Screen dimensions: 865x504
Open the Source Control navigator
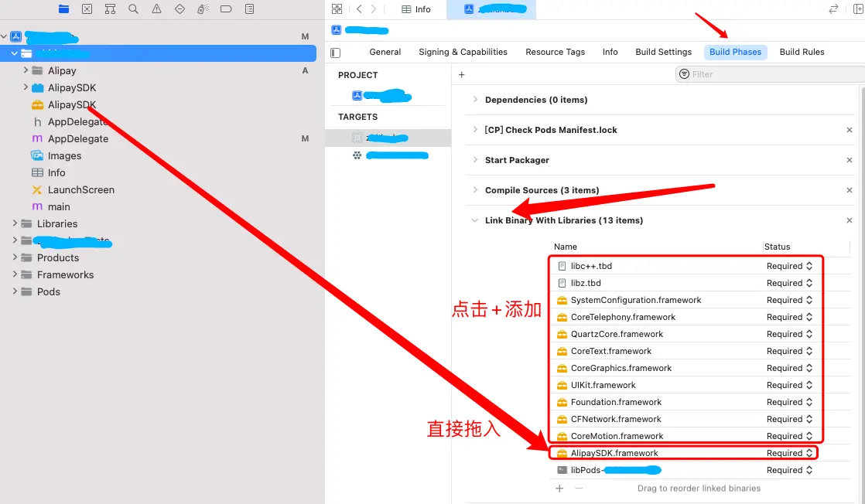(x=87, y=9)
